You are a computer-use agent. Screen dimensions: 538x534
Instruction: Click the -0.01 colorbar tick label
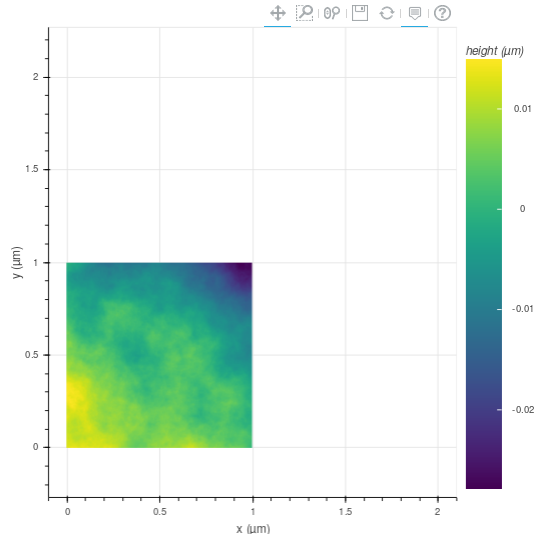click(x=523, y=309)
